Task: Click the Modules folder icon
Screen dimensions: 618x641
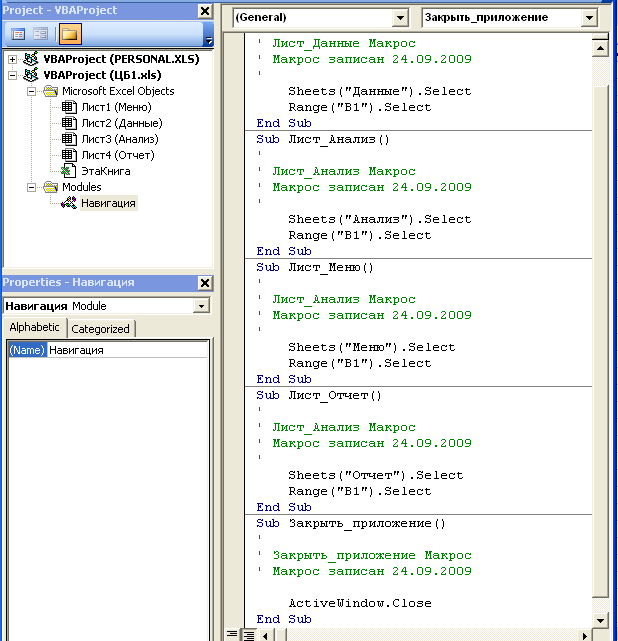Action: [x=50, y=187]
